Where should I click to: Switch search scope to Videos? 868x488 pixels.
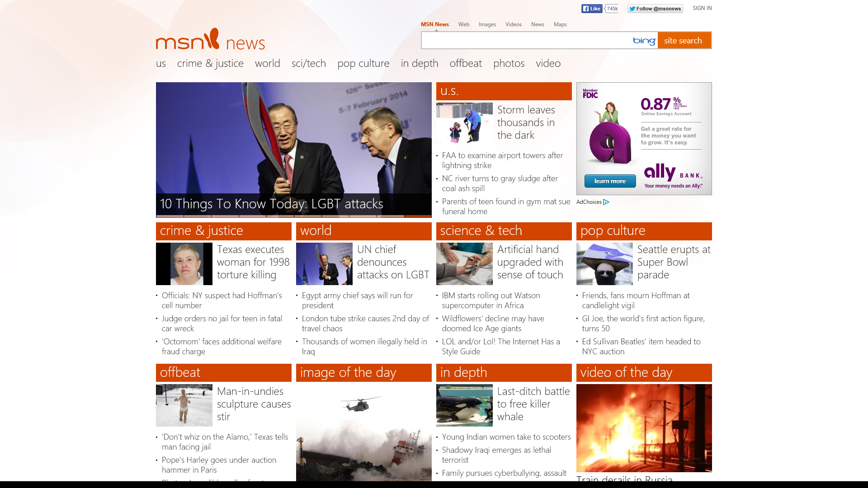[513, 24]
